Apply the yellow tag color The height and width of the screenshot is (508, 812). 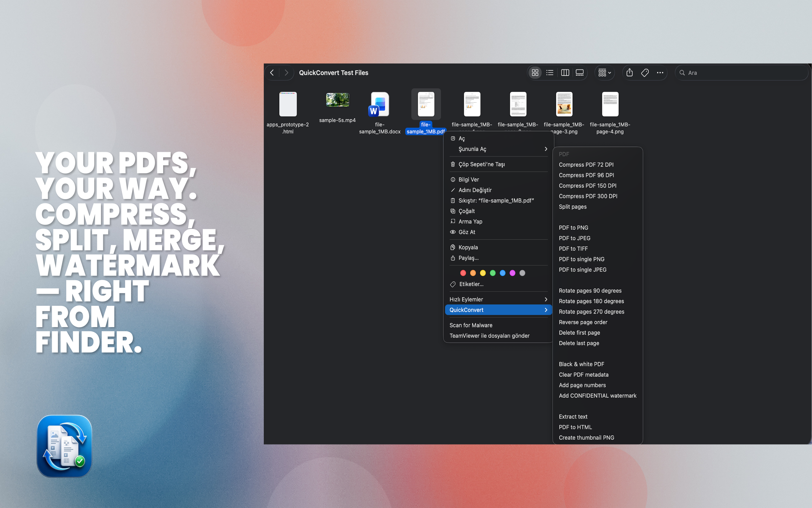483,273
